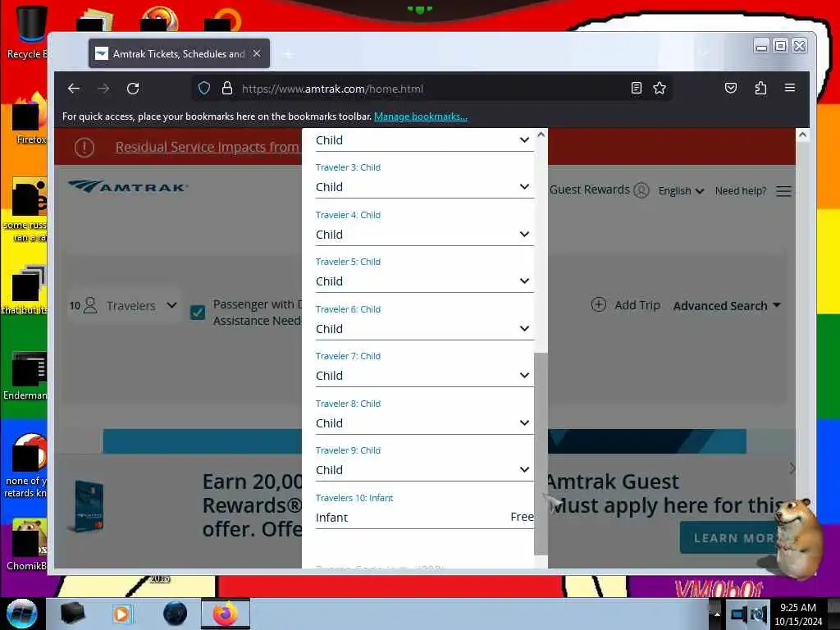The width and height of the screenshot is (840, 630).
Task: Open the network tray icon
Action: coord(739,614)
